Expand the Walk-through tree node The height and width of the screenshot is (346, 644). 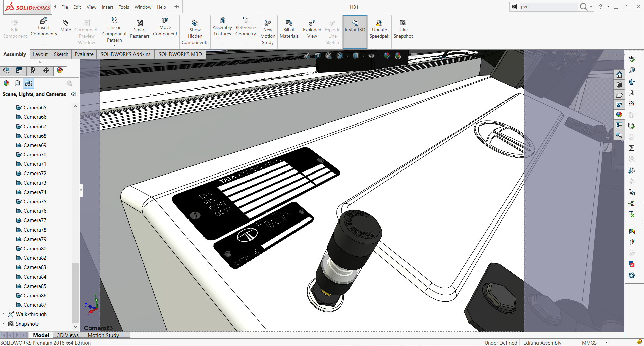click(x=3, y=314)
